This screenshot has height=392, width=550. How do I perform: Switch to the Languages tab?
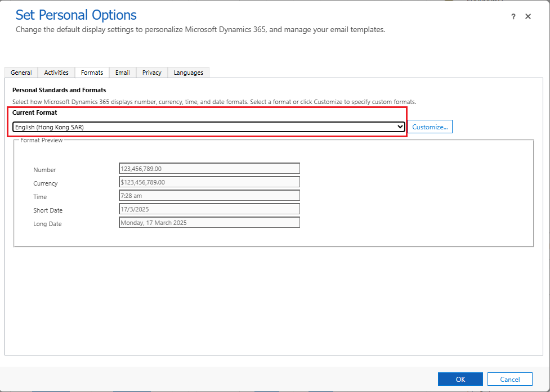point(189,73)
